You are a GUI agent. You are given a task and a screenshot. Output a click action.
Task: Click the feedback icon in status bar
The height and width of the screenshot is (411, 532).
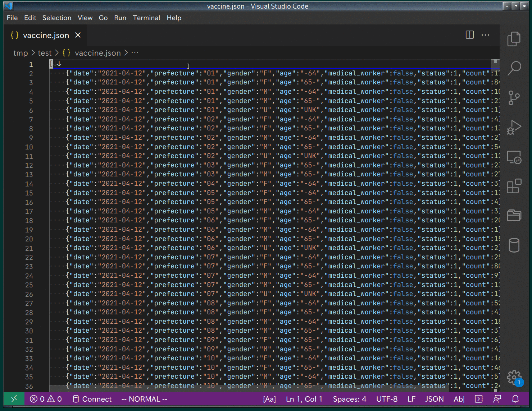tap(497, 399)
